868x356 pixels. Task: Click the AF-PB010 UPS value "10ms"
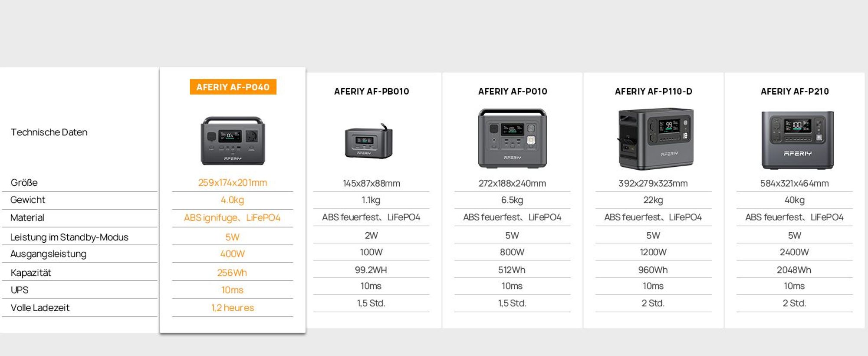(x=371, y=286)
